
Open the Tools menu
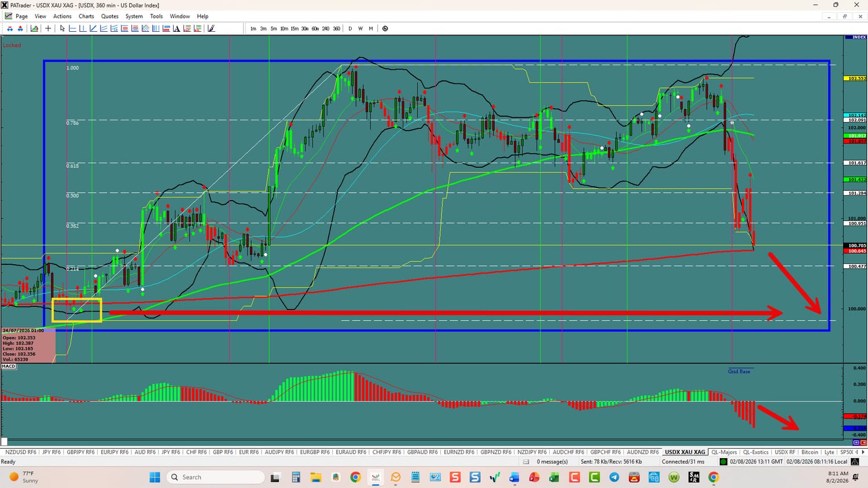156,16
